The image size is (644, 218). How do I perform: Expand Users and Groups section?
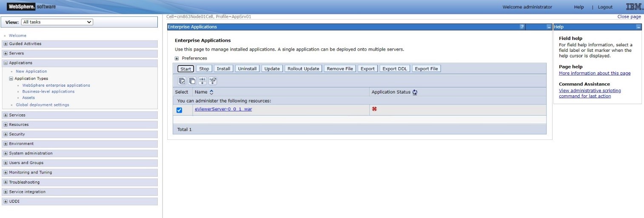[x=6, y=163]
